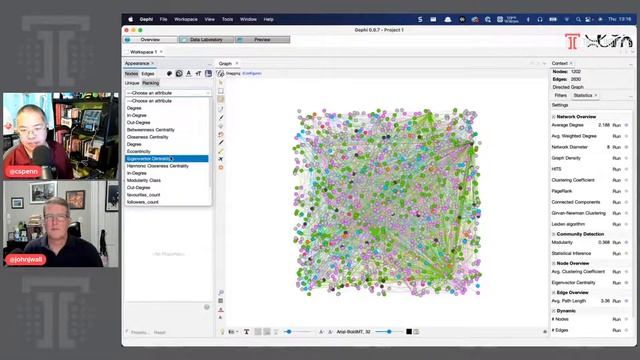Switch to Ranking mode

[151, 83]
